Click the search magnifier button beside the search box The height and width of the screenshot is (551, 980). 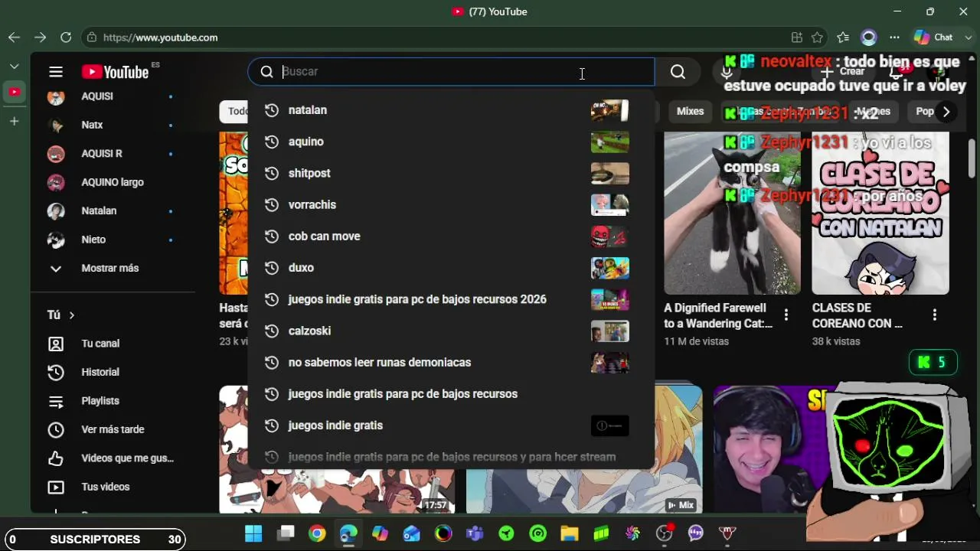pyautogui.click(x=678, y=72)
